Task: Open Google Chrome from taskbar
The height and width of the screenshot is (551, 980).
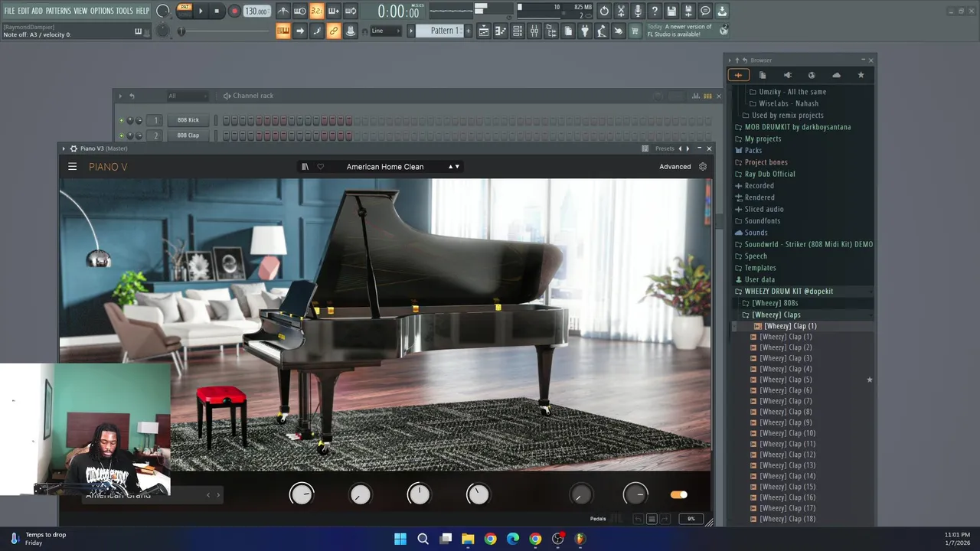Action: (x=490, y=539)
